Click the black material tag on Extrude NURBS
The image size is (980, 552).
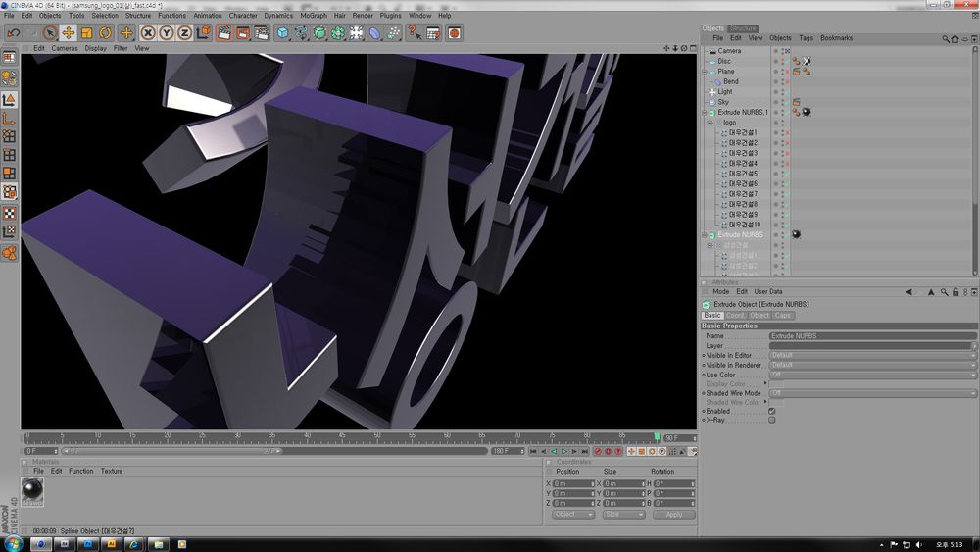(796, 234)
